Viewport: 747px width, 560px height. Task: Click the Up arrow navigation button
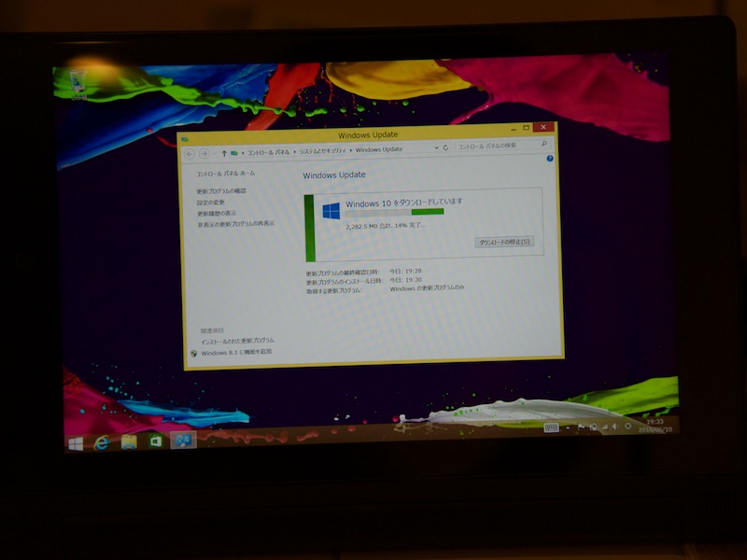point(222,150)
